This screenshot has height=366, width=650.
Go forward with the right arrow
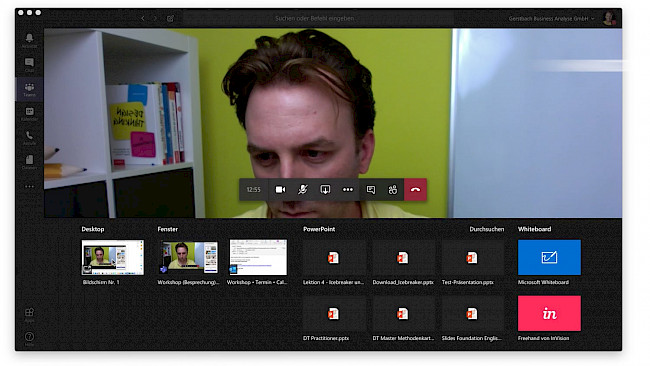[155, 18]
